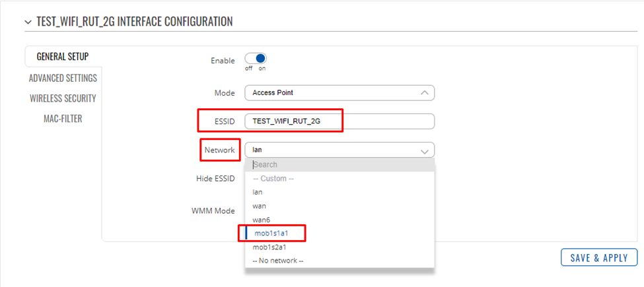This screenshot has height=287, width=644.
Task: Toggle the Enable switch off
Action: [x=256, y=58]
